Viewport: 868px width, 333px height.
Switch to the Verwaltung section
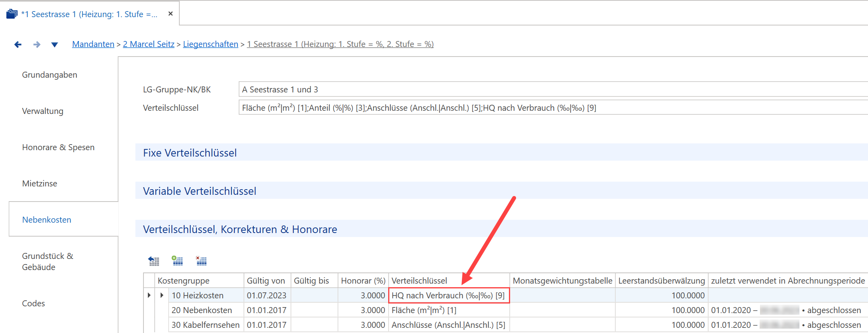[43, 111]
